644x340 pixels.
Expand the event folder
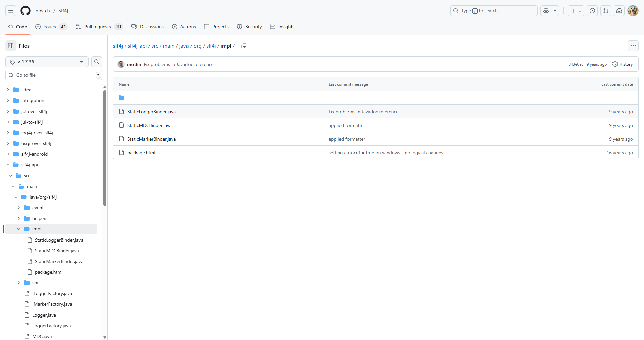(x=19, y=208)
